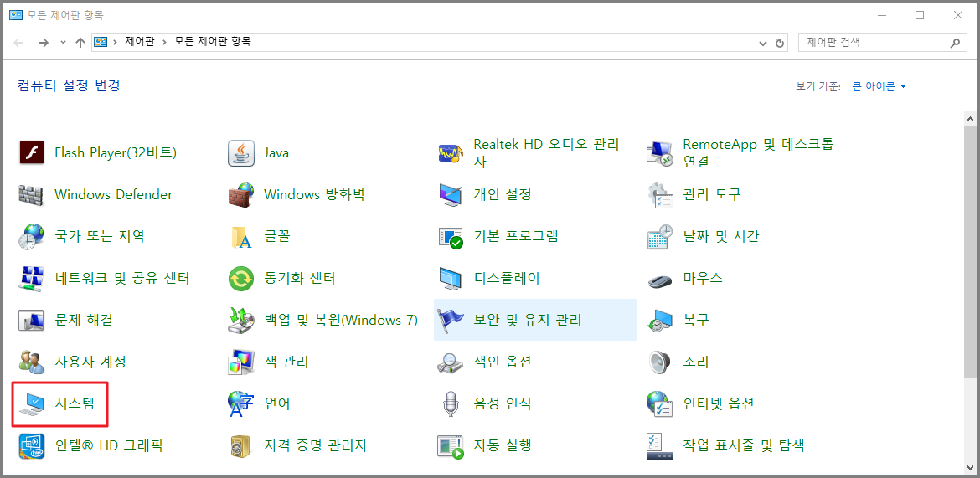Click 제어판 in the address breadcrumb
Screen dimensions: 980x478
[139, 43]
